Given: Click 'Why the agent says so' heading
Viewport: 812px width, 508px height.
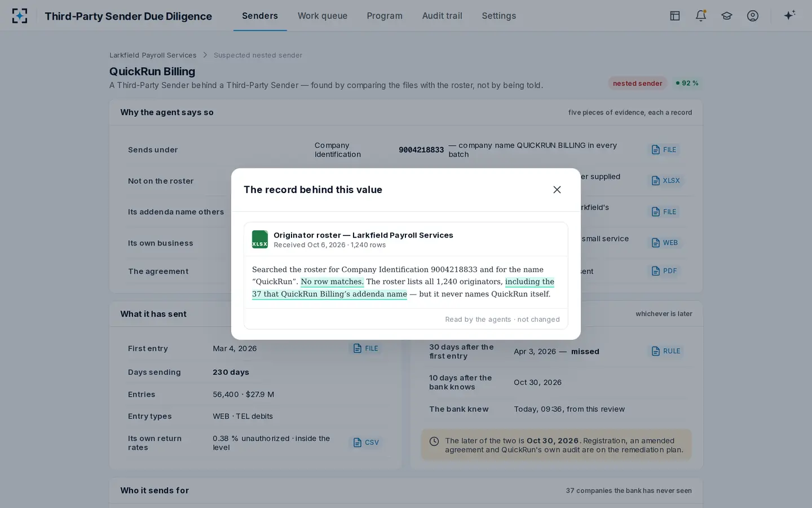Looking at the screenshot, I should tap(167, 112).
